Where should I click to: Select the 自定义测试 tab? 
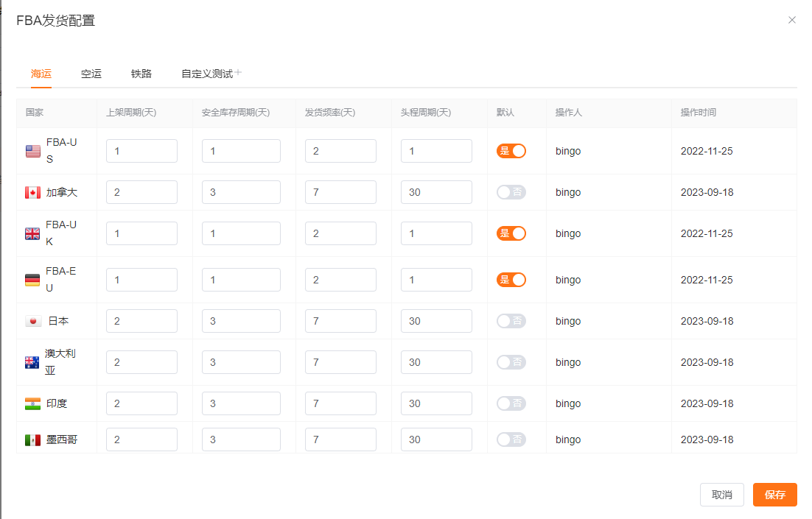tap(206, 74)
